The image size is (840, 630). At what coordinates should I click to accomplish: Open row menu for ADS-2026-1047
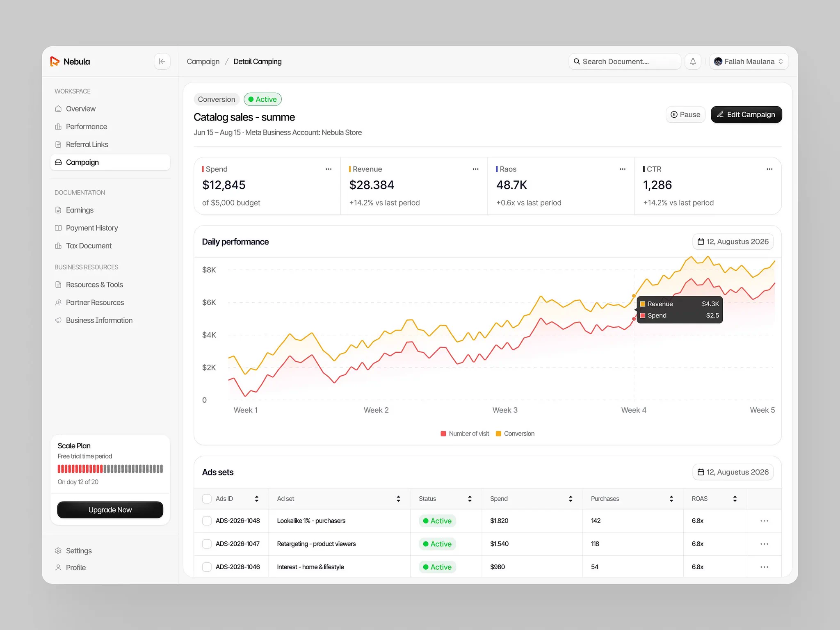(x=764, y=544)
